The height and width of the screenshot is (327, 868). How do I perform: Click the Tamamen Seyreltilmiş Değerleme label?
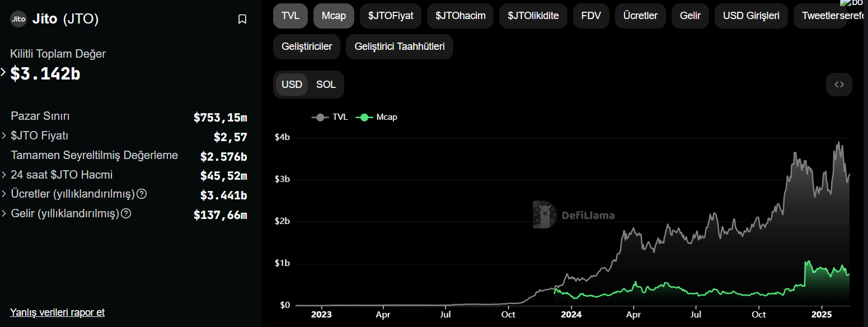click(x=95, y=155)
